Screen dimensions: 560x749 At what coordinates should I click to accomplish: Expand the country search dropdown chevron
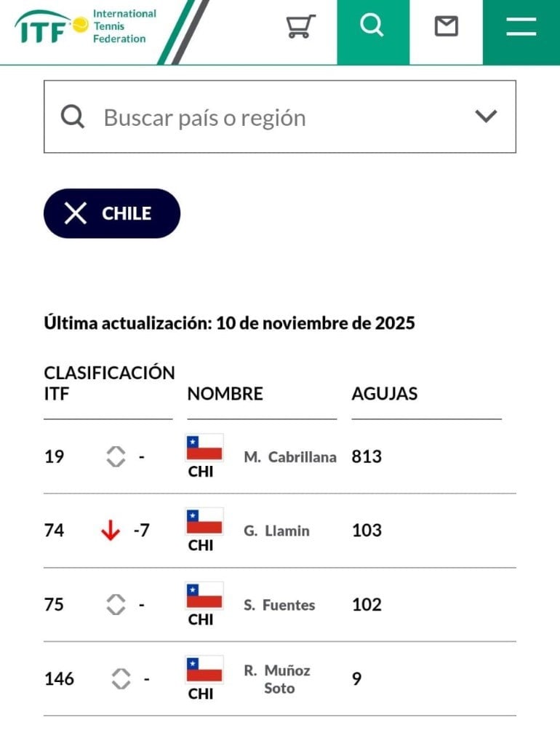[x=486, y=116]
